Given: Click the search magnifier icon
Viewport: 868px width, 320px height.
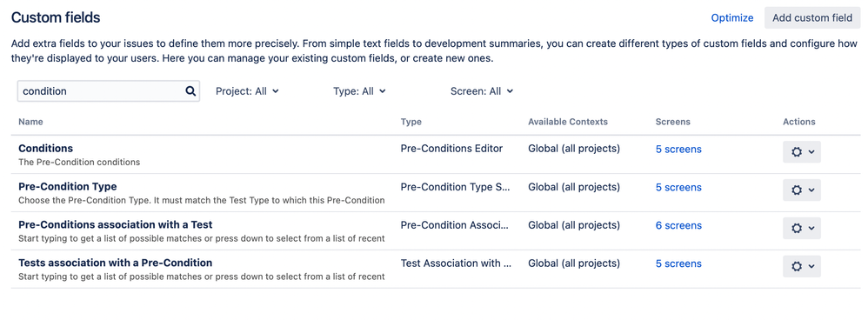Looking at the screenshot, I should pos(190,91).
